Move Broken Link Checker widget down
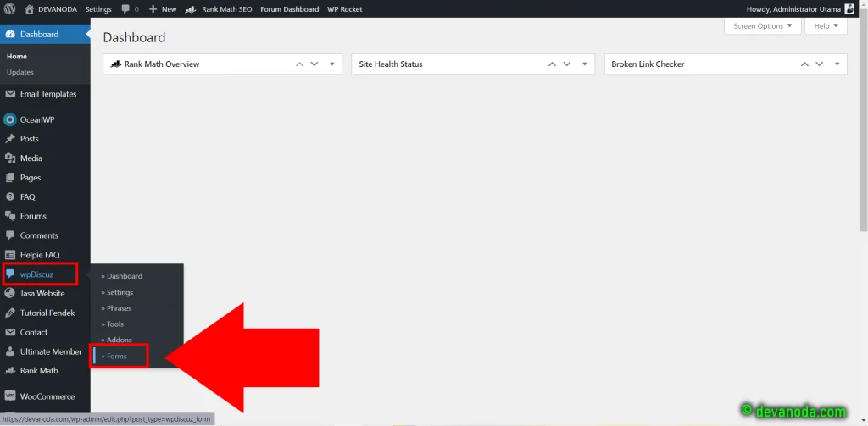The height and width of the screenshot is (426, 868). tap(820, 64)
